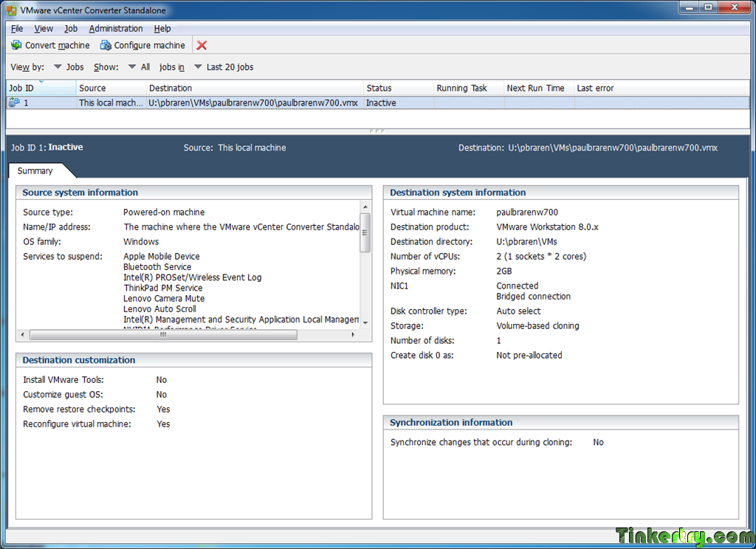Click the Destination column header
This screenshot has width=756, height=549.
tap(255, 89)
